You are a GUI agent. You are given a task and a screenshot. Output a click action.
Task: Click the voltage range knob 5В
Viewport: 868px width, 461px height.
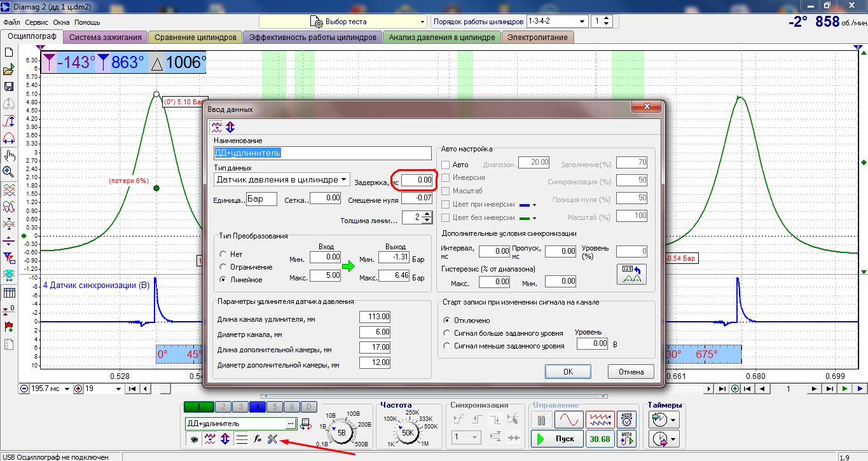coord(341,432)
